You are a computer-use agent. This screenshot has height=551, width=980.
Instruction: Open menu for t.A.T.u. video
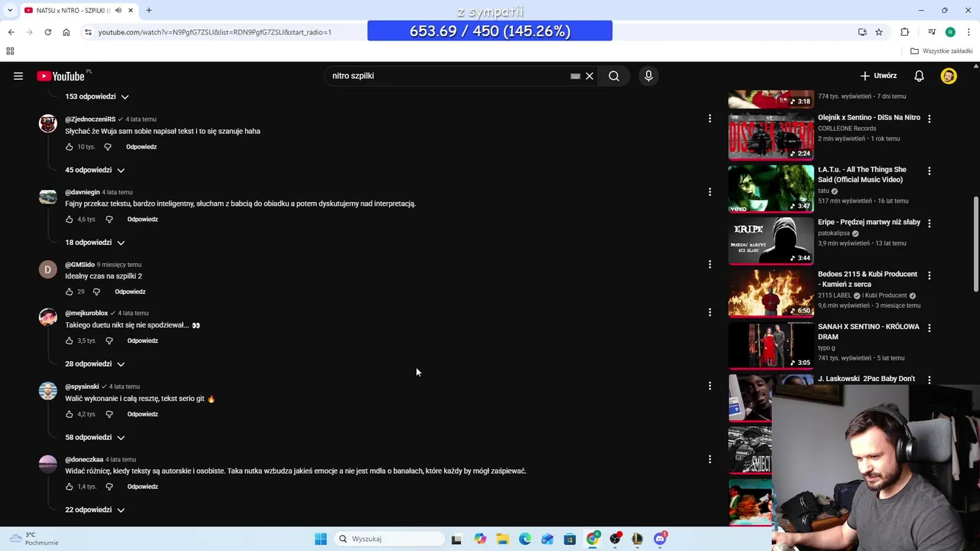tap(929, 171)
